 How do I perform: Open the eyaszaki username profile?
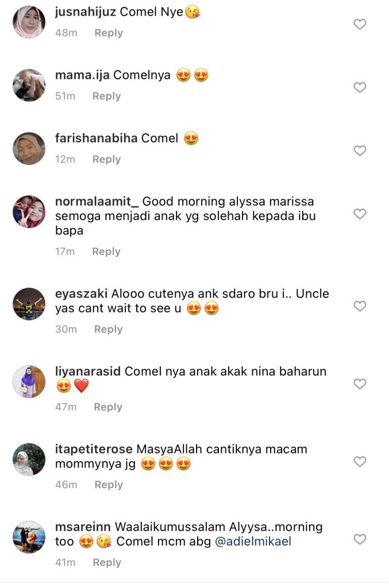[81, 293]
